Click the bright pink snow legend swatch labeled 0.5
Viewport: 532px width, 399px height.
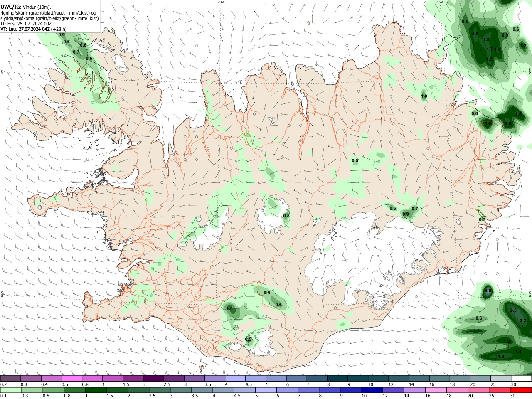pyautogui.click(x=71, y=378)
